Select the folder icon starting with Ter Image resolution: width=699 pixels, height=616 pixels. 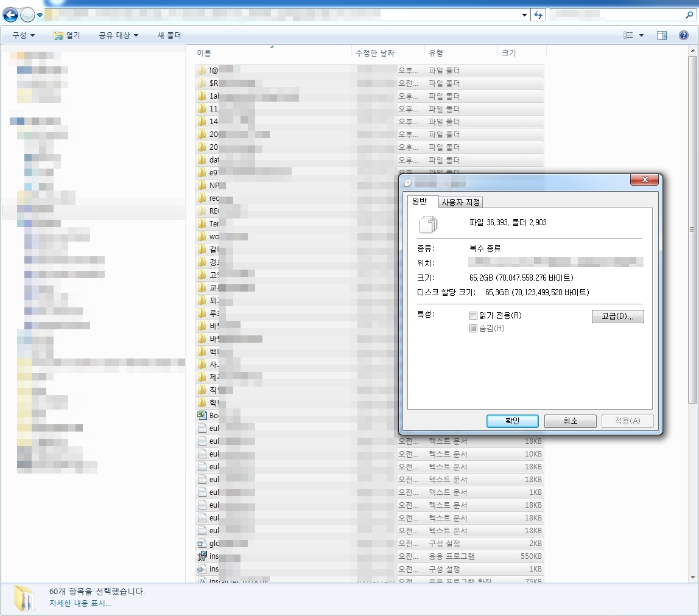coord(202,223)
